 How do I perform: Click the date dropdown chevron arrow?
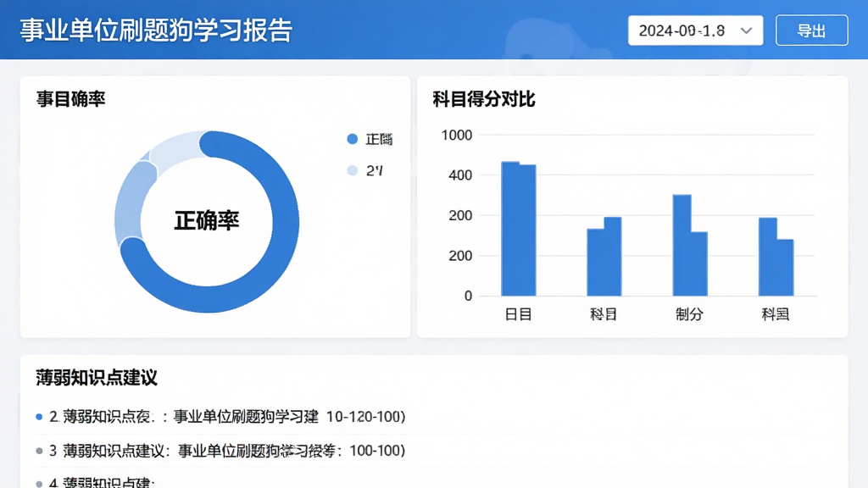click(x=746, y=31)
